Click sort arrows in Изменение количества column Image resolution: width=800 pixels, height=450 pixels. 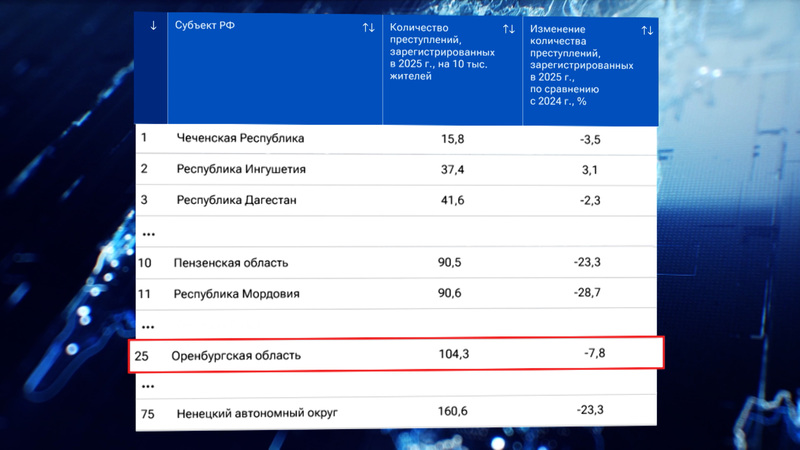(x=646, y=31)
